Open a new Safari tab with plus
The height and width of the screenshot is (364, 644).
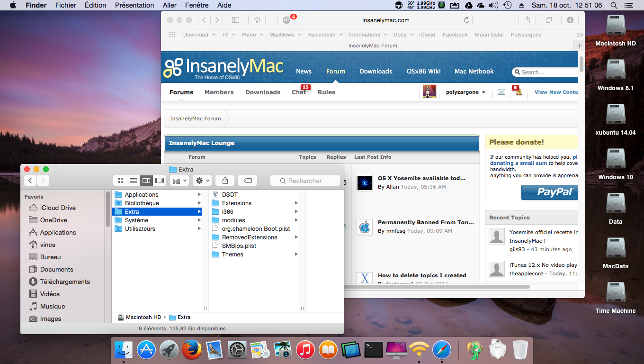point(579,45)
